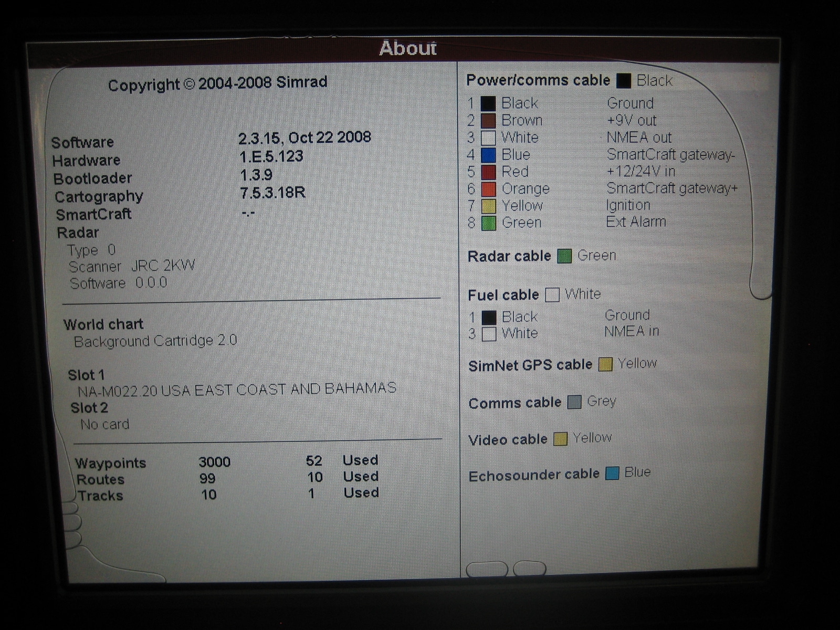Viewport: 840px width, 630px height.
Task: Click the Comms cable grey swatch
Action: [x=575, y=402]
